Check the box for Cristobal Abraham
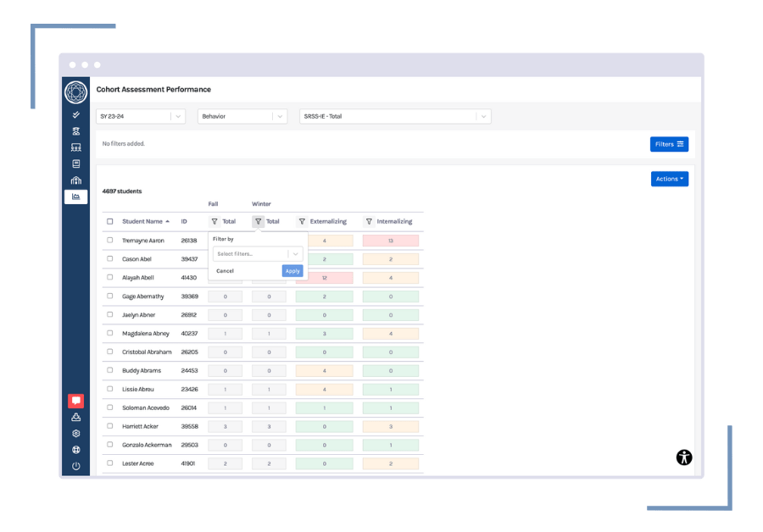Screen dimensions: 763x532 (x=110, y=352)
